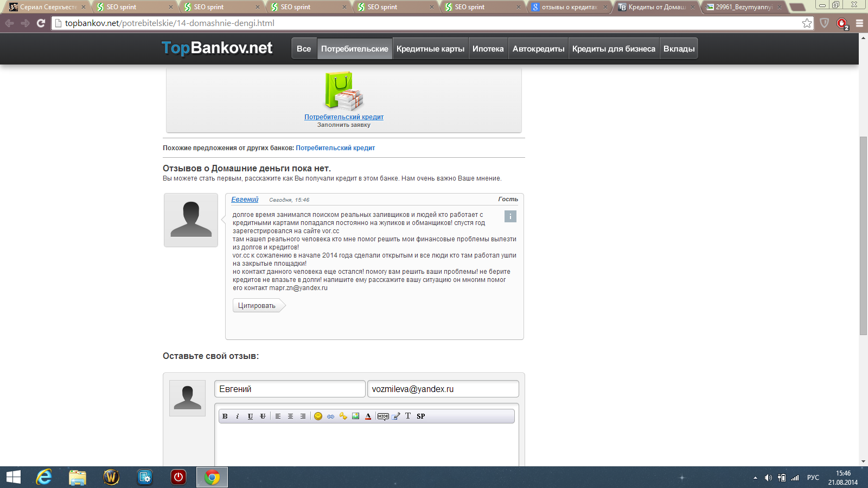Click the info icon in Евгений's comment
Viewport: 868px width, 488px height.
pos(510,216)
